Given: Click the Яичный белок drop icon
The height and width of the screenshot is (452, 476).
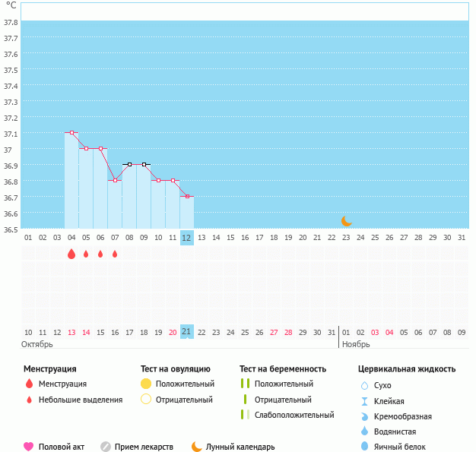Looking at the screenshot, I should 364,447.
